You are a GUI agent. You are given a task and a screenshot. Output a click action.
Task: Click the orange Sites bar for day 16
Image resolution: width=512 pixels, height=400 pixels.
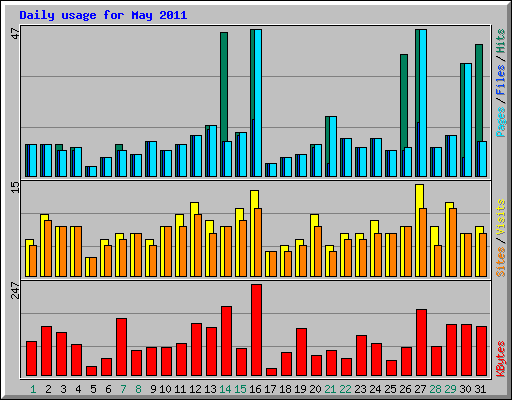[258, 242]
